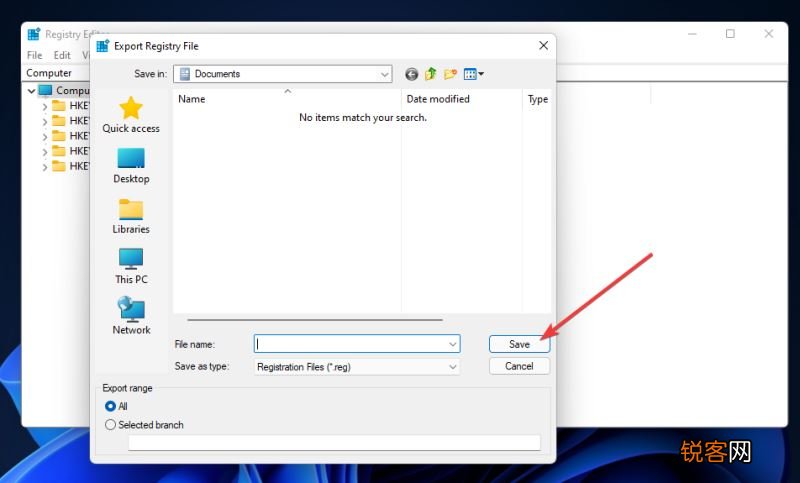Screen dimensions: 800x483
Task: Expand the second HKEY folder node
Action: (x=45, y=121)
